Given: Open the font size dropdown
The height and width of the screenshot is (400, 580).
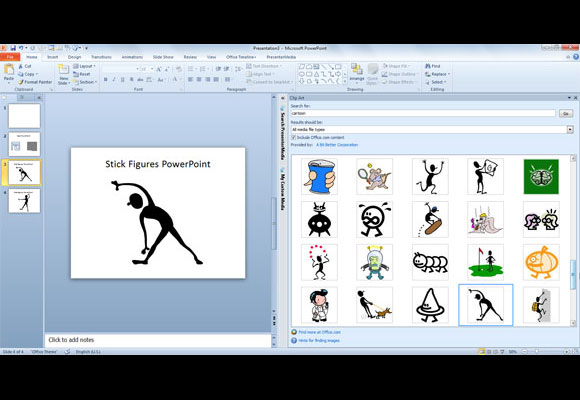Looking at the screenshot, I should 152,69.
